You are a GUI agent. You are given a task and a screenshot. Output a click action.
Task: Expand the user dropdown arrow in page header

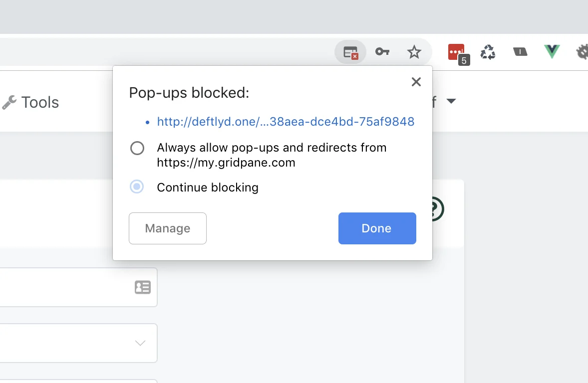pos(451,101)
